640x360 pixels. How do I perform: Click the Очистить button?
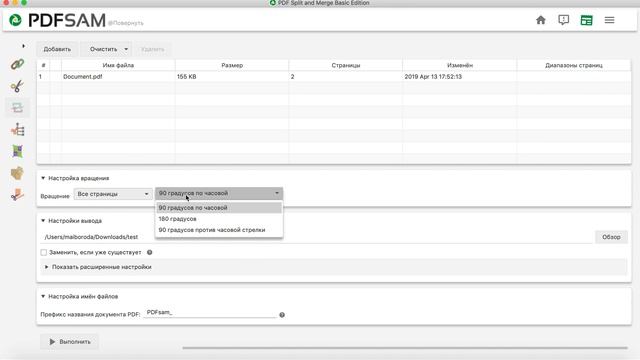(x=103, y=49)
